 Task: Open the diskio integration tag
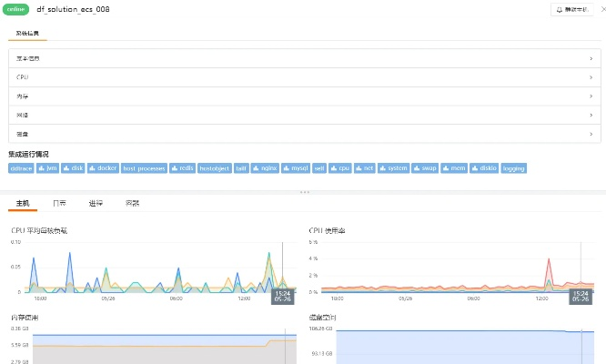tap(485, 168)
